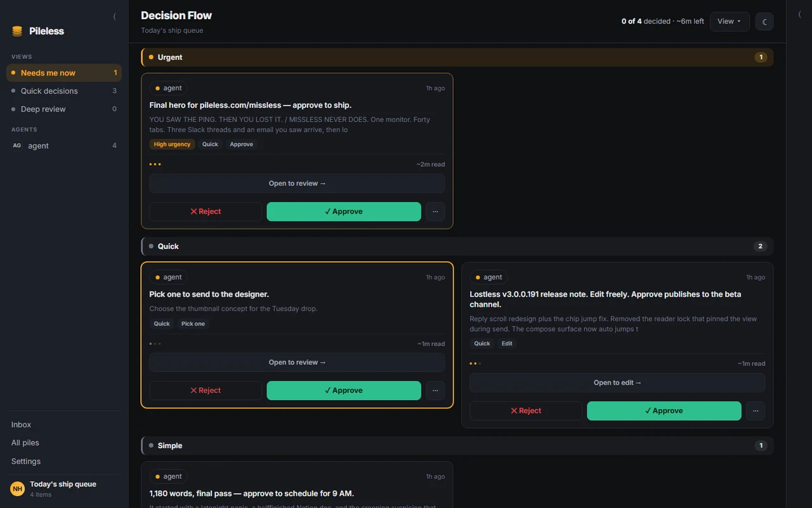Approve the pileless.com/missless hero card

click(344, 211)
